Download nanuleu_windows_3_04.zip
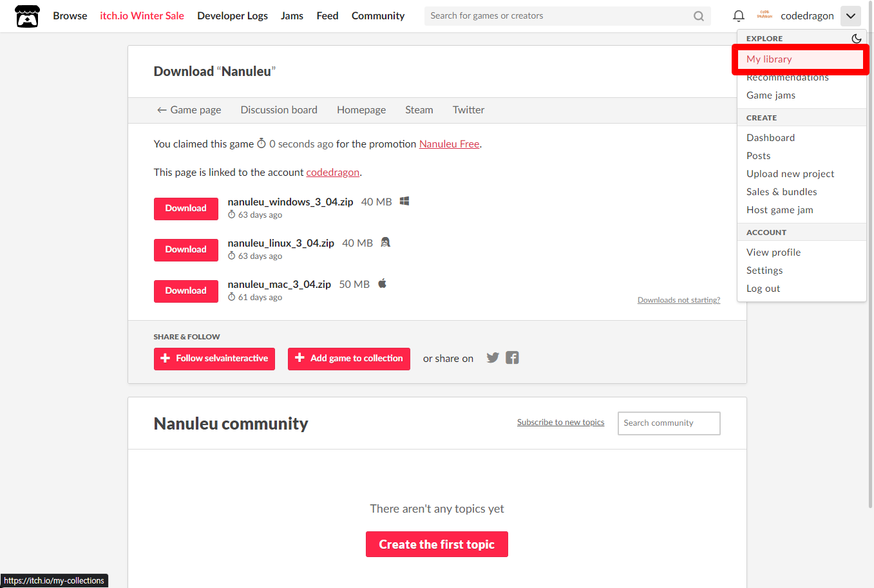The width and height of the screenshot is (874, 588). click(186, 209)
